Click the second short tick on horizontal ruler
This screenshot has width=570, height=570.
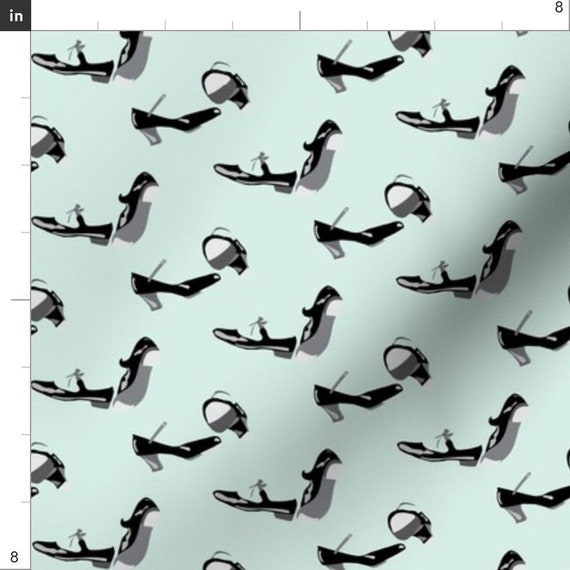pos(165,25)
